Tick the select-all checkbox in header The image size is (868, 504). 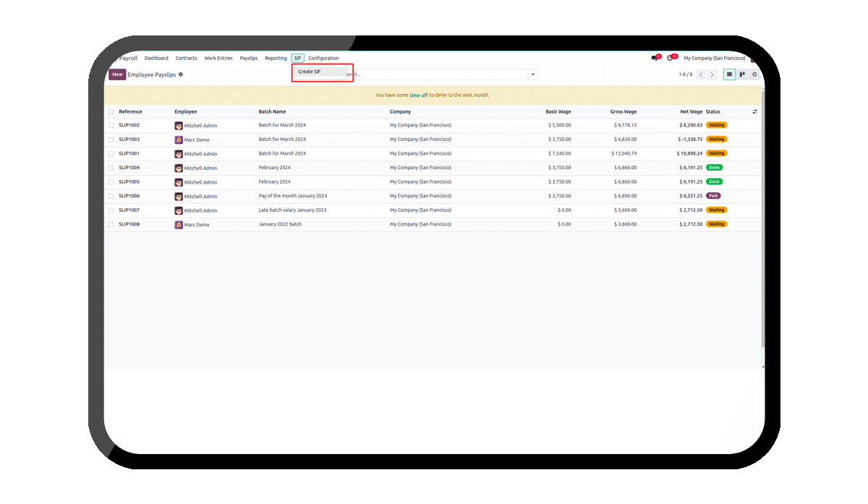click(x=111, y=112)
